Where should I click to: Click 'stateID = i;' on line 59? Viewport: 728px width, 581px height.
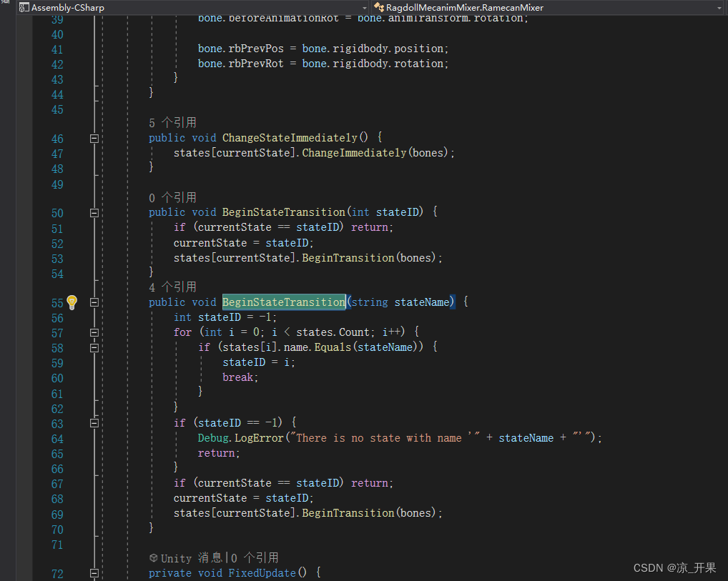point(259,362)
